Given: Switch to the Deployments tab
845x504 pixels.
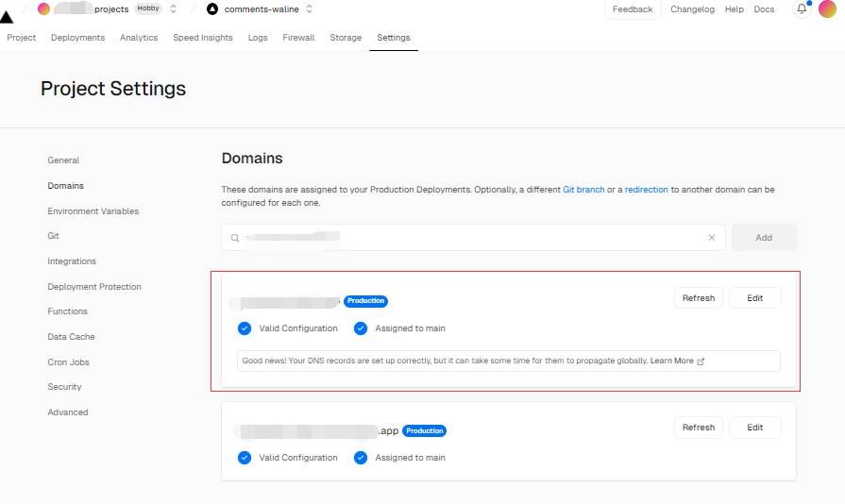Looking at the screenshot, I should 77,38.
